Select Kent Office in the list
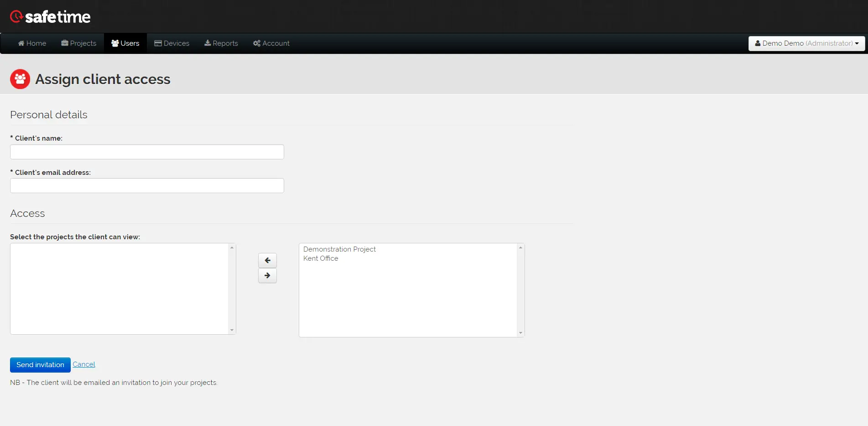Screen dimensions: 868x426 (x=321, y=258)
